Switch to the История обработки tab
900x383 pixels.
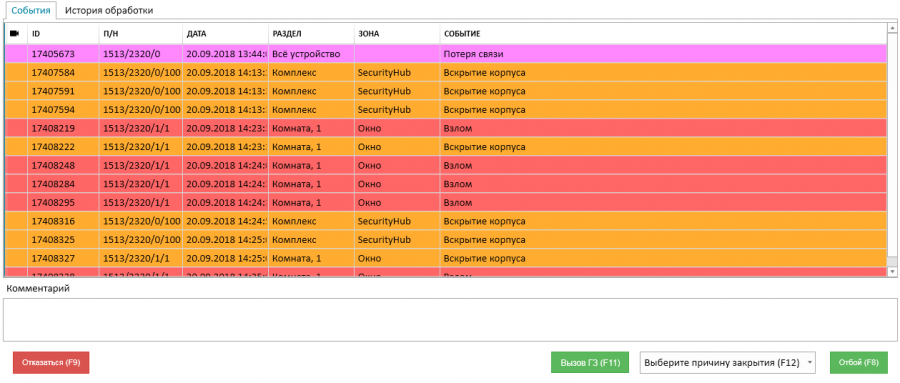108,10
